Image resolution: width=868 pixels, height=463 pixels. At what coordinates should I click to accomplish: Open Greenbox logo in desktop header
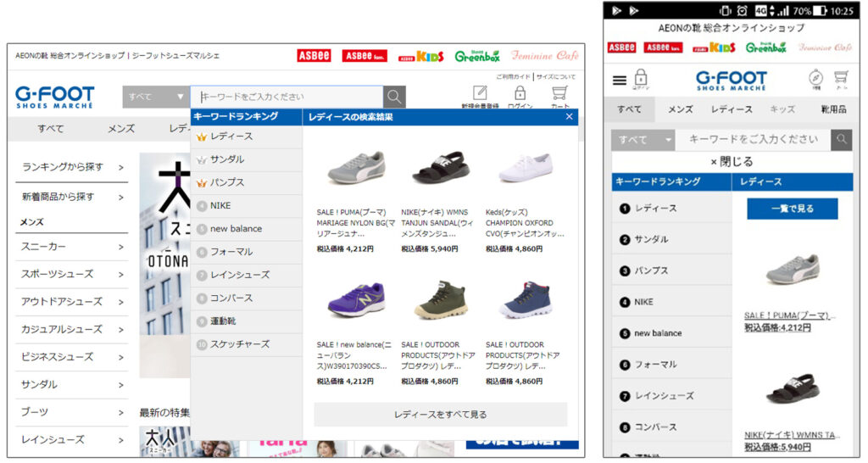pyautogui.click(x=477, y=56)
